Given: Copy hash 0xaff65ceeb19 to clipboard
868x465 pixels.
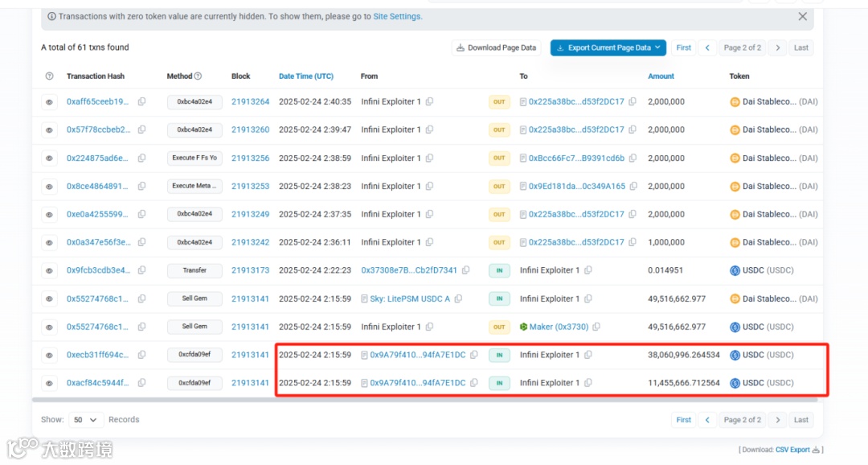Looking at the screenshot, I should point(141,101).
